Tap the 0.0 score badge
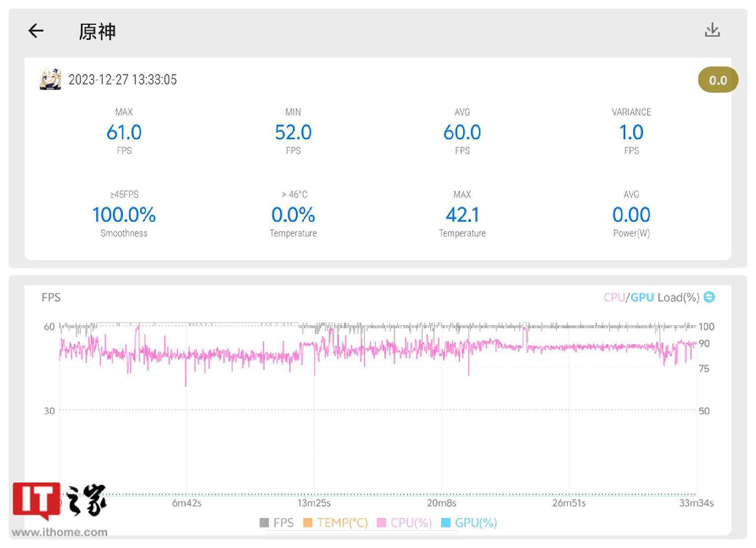 (718, 80)
